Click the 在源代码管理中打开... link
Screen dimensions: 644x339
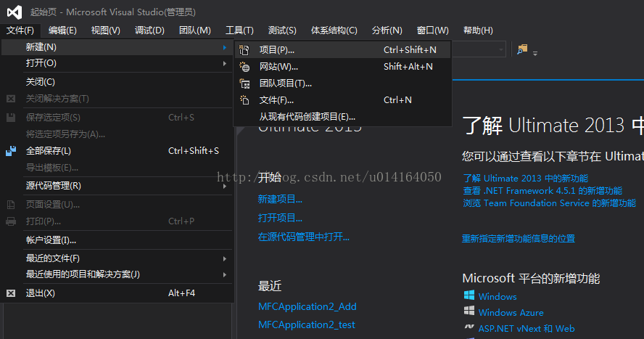click(x=304, y=237)
